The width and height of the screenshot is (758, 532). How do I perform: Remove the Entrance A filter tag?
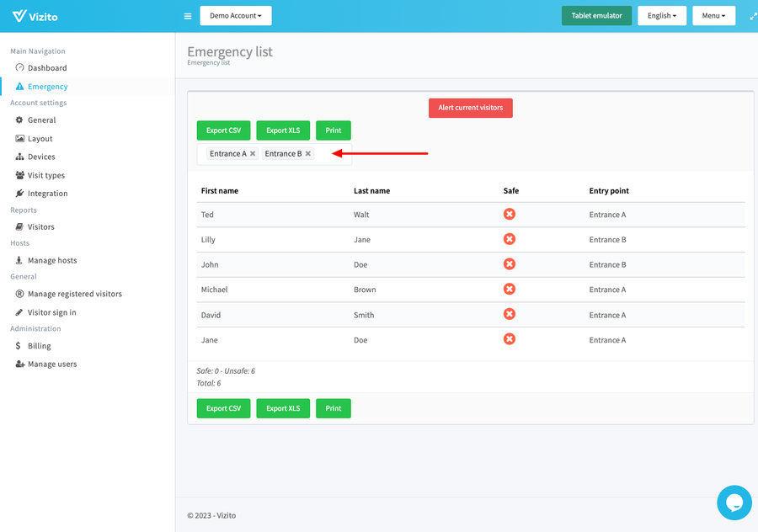(253, 154)
